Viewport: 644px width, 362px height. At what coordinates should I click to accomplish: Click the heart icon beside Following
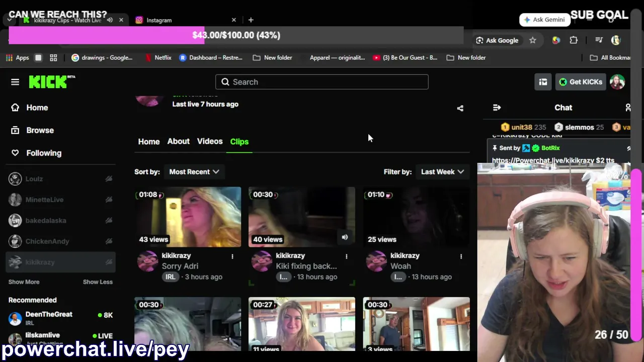15,153
